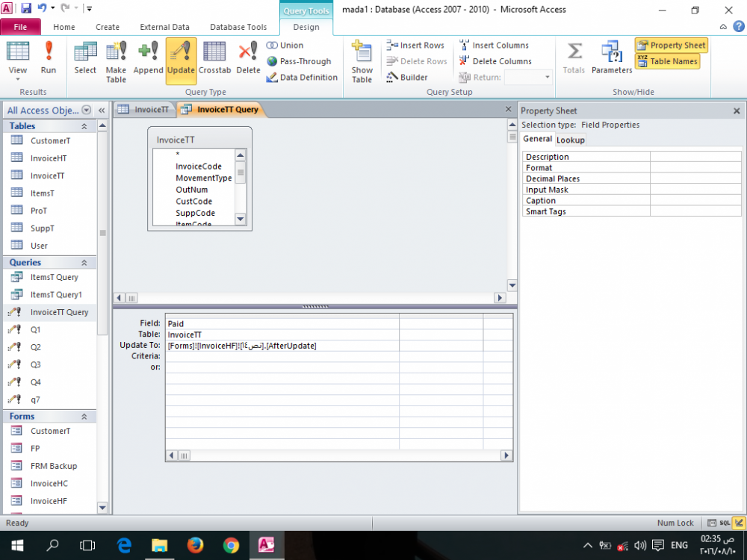Image resolution: width=747 pixels, height=560 pixels.
Task: Click the Union query button
Action: 285,46
